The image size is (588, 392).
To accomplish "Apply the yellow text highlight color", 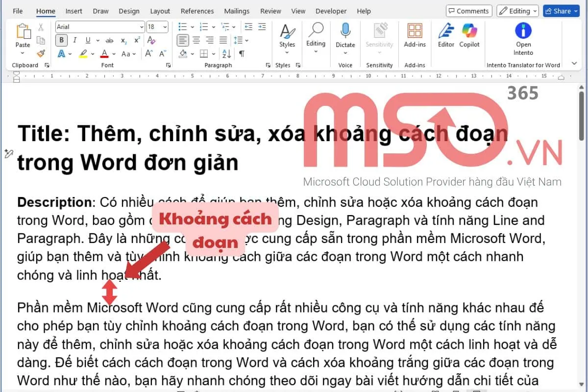I will coord(83,54).
